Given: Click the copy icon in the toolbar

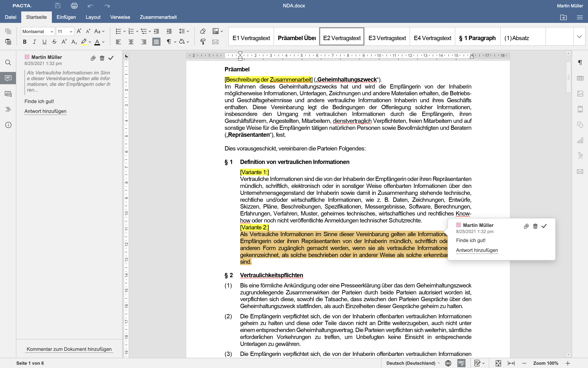Looking at the screenshot, I should 8,31.
